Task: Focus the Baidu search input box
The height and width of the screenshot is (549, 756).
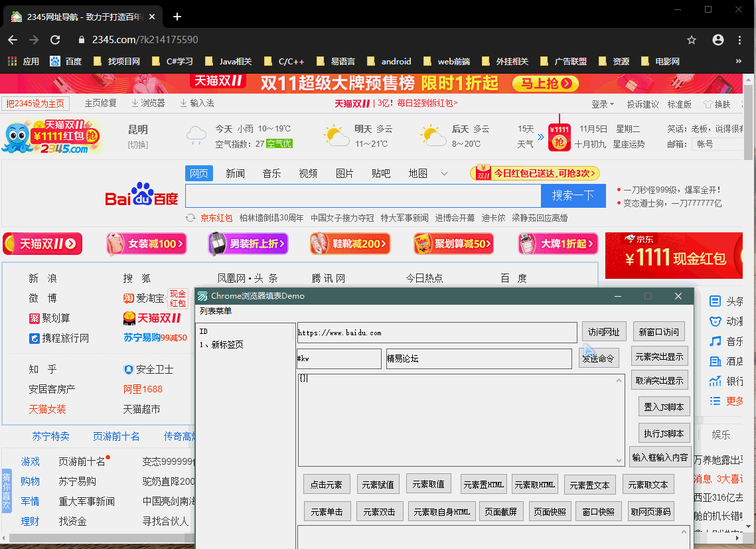Action: pyautogui.click(x=364, y=195)
